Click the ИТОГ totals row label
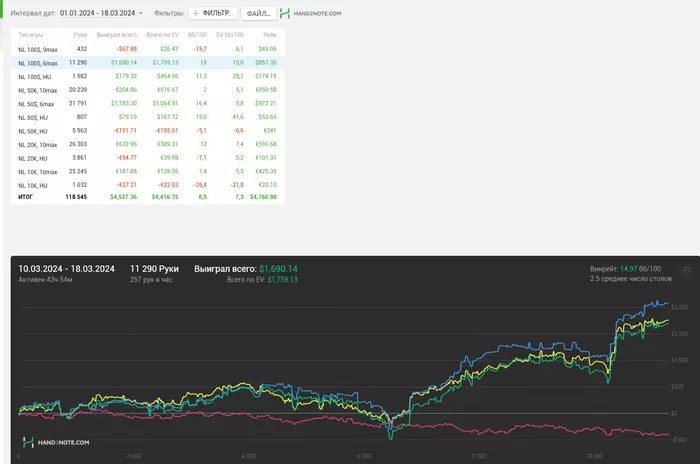This screenshot has width=700, height=464. (x=25, y=197)
